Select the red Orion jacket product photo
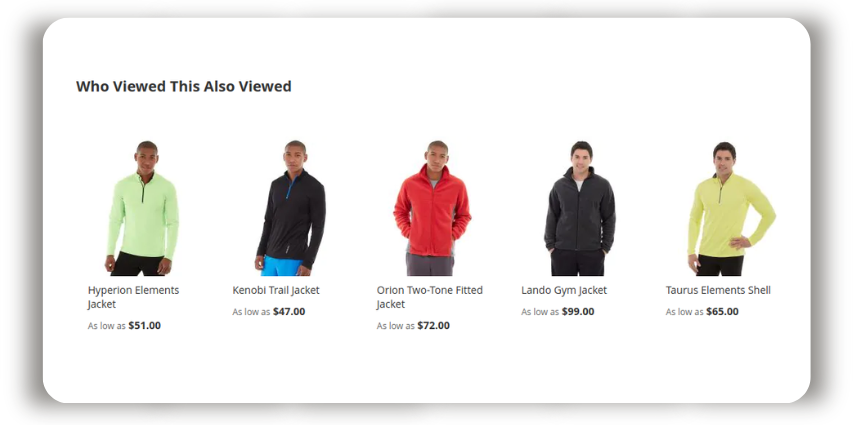This screenshot has width=853, height=425. point(431,207)
